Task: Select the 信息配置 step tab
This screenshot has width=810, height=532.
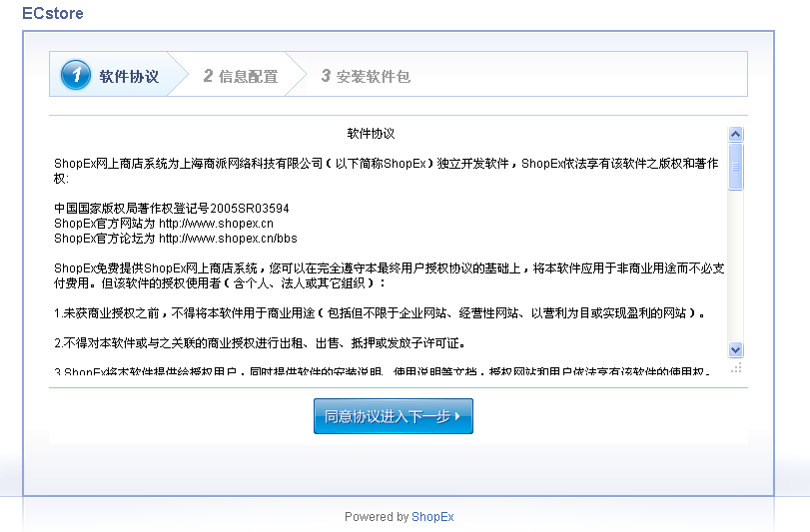Action: pyautogui.click(x=248, y=76)
